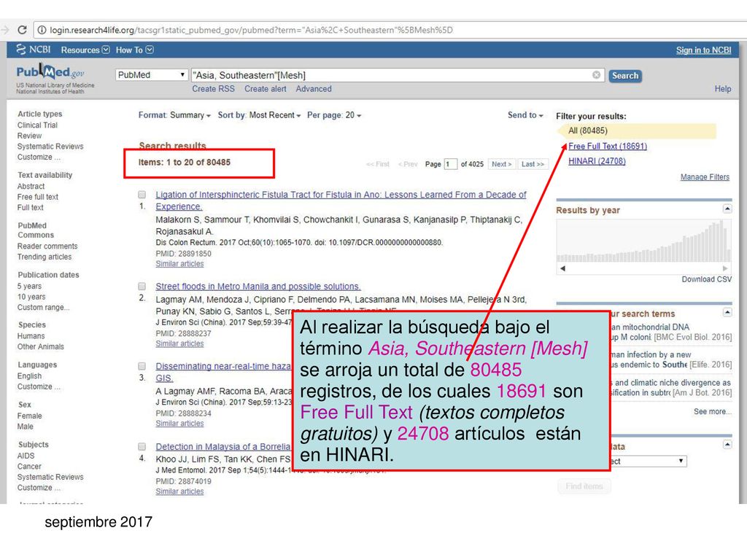Filter by Free Full Text (18691)

[x=608, y=146]
